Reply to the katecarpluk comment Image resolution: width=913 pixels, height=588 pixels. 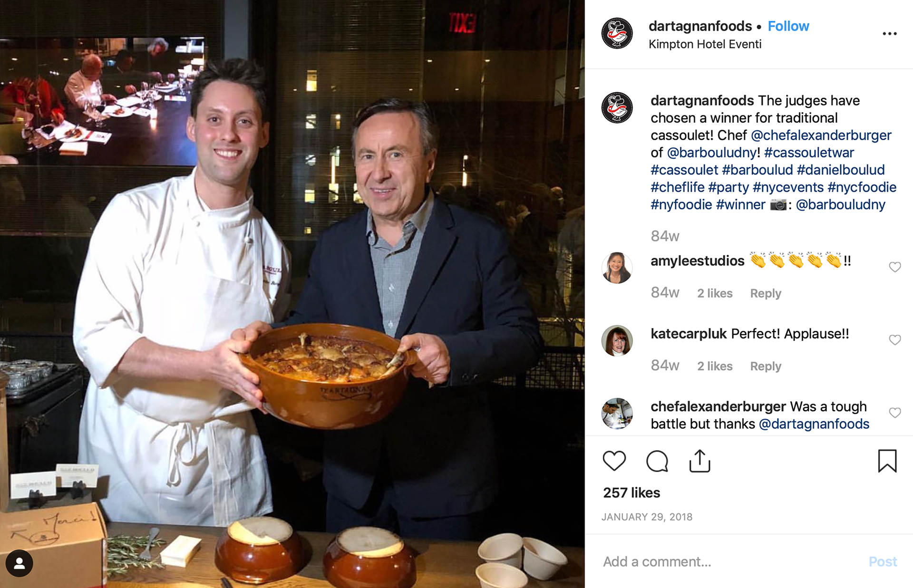766,366
